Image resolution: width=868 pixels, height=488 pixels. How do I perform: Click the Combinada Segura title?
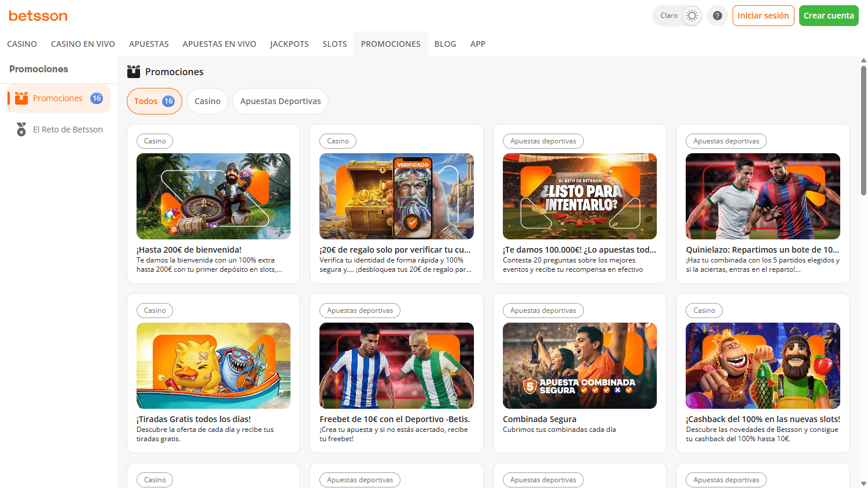tap(539, 419)
